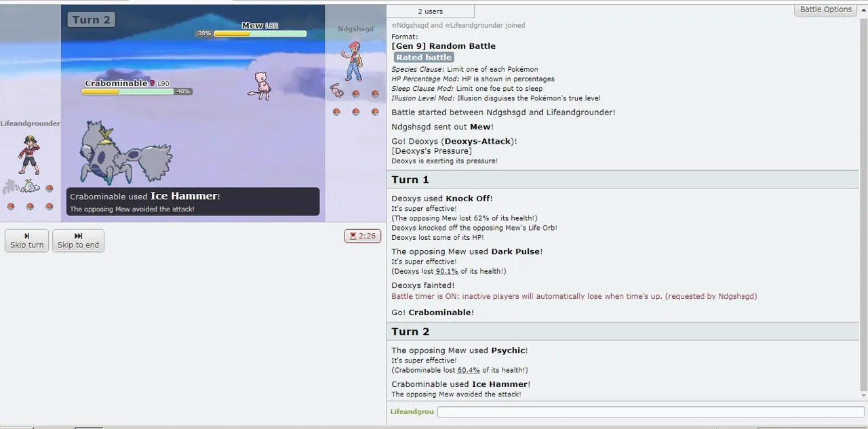Click the Crabominable sprite on the battlefield

(125, 153)
